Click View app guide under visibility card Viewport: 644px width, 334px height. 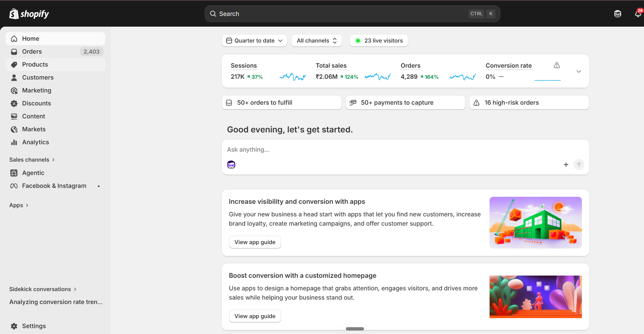pos(255,242)
